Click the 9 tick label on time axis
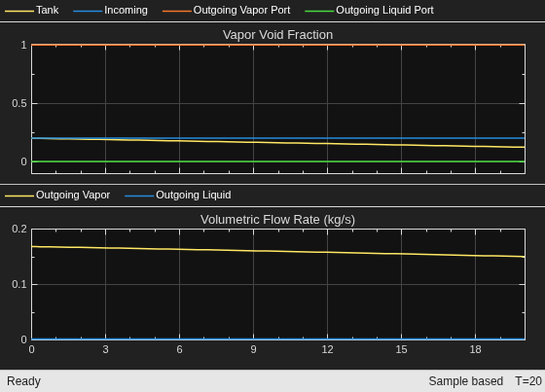The image size is (545, 392). pyautogui.click(x=253, y=349)
